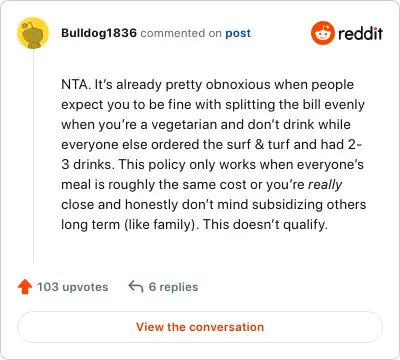Click the vertical thread line under the avatar
This screenshot has width=400, height=360.
tap(33, 156)
